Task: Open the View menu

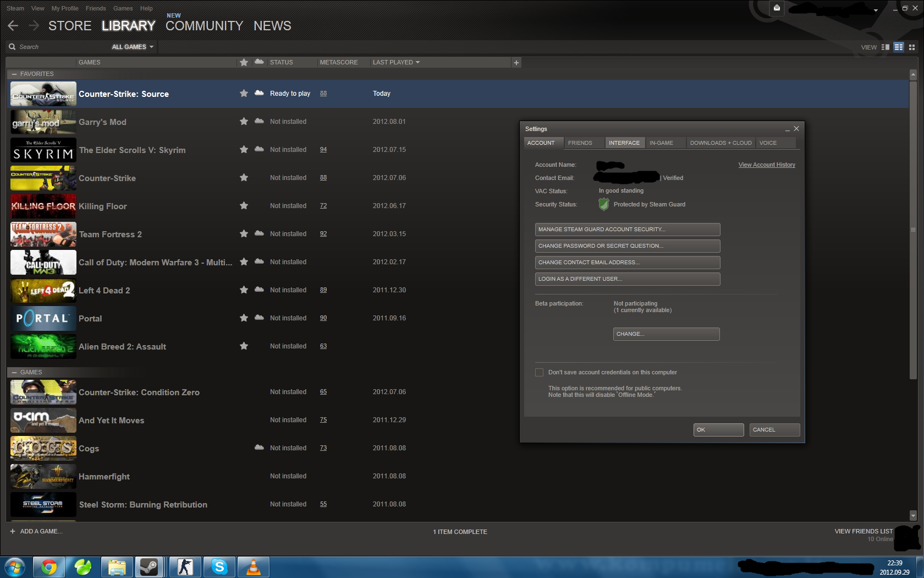Action: click(x=38, y=8)
